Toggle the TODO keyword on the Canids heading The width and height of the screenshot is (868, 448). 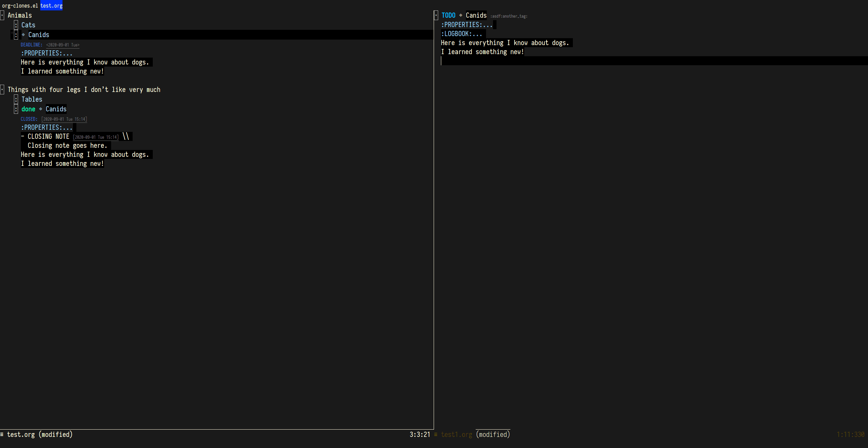448,15
